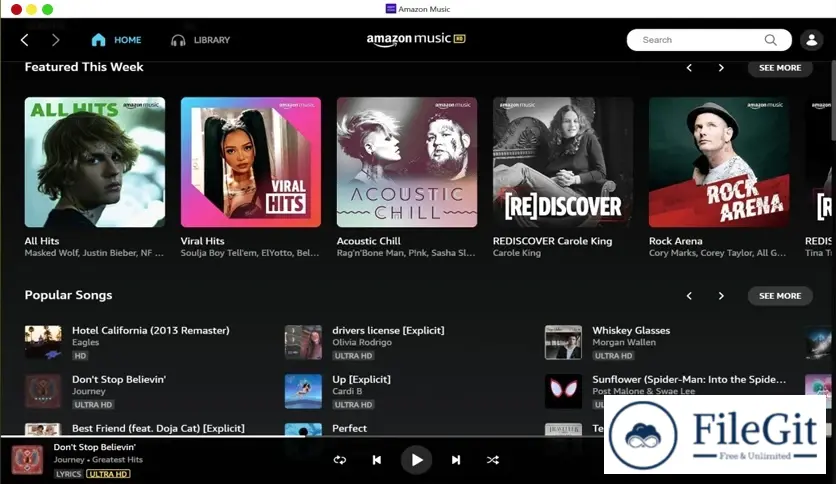
Task: Click Eagles artist name
Action: click(x=86, y=342)
